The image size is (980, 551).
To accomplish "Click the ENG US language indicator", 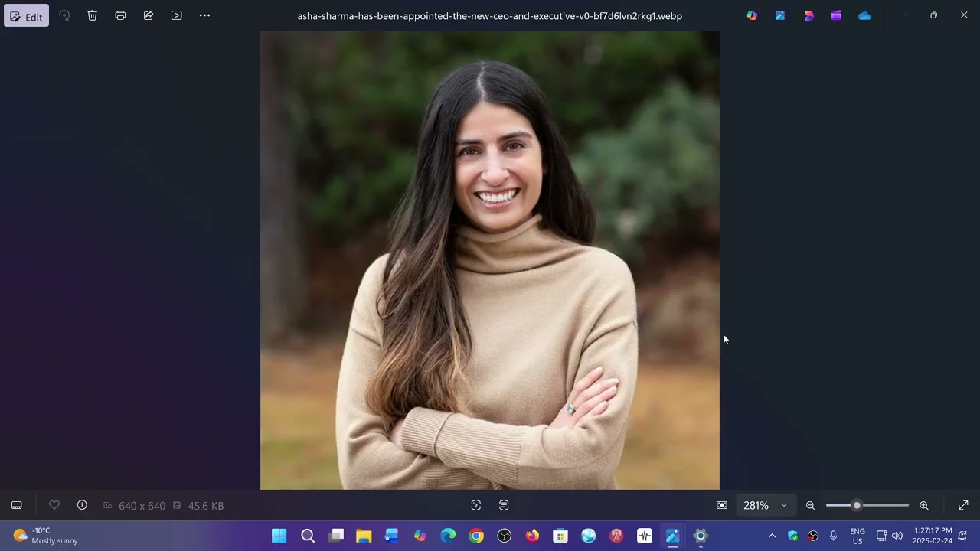I will [857, 536].
